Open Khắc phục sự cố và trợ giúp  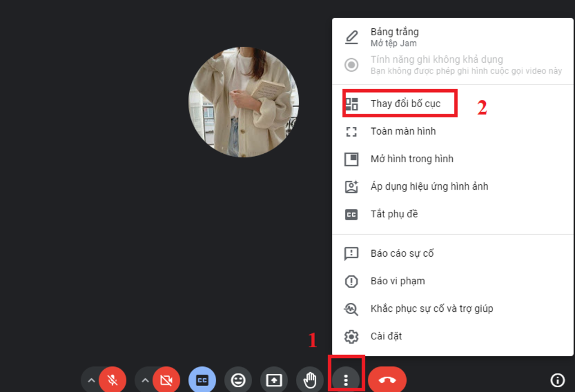pyautogui.click(x=431, y=309)
